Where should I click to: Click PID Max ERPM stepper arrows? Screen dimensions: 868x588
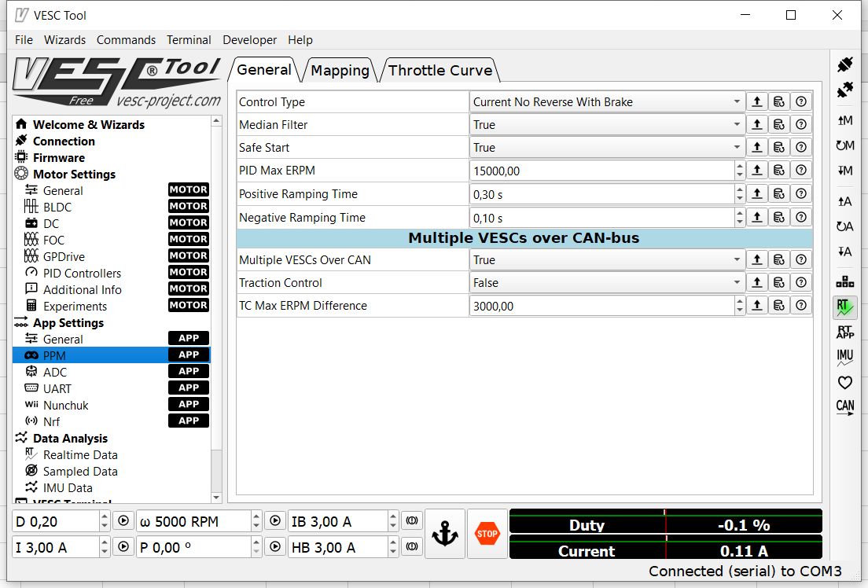740,171
